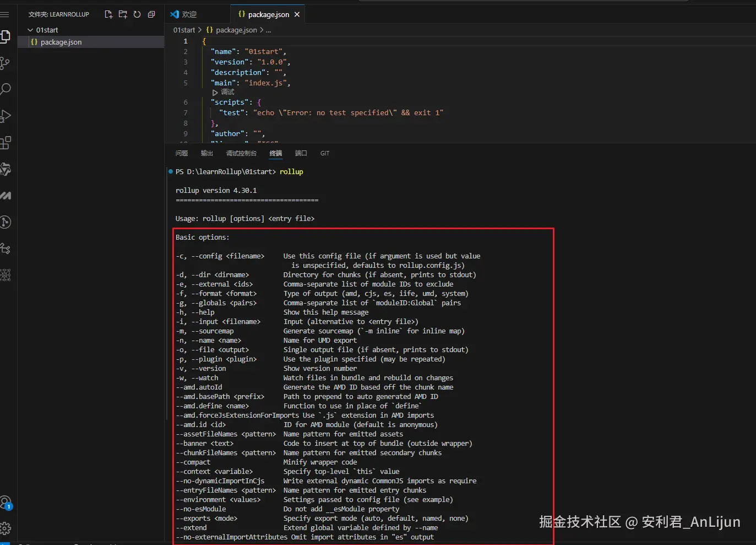
Task: Open the Source Control view
Action: pyautogui.click(x=4, y=63)
